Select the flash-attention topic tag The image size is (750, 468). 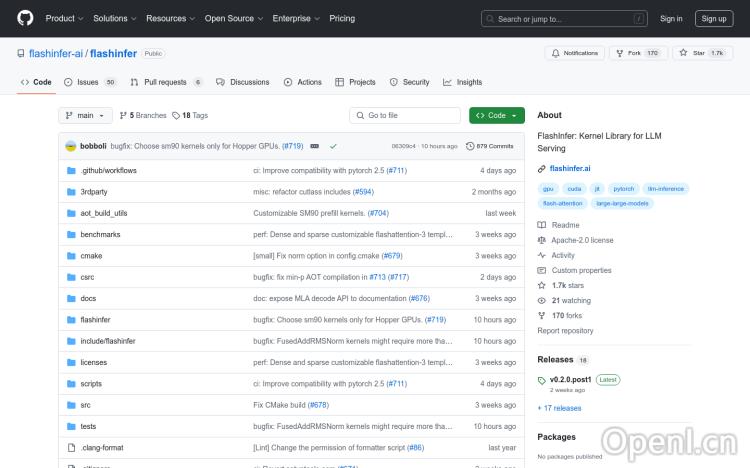[x=562, y=203]
